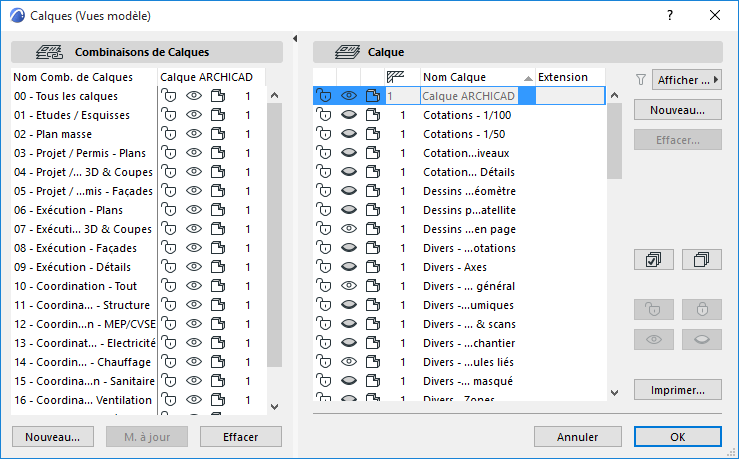Click lock icon in 08 - Exécution - Façades row

pyautogui.click(x=169, y=248)
